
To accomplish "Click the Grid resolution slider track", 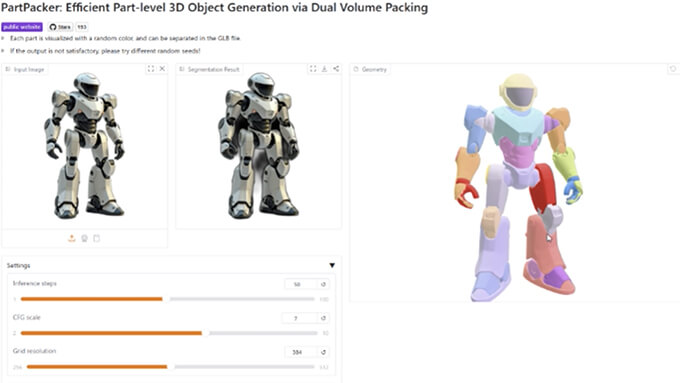I will [x=170, y=367].
